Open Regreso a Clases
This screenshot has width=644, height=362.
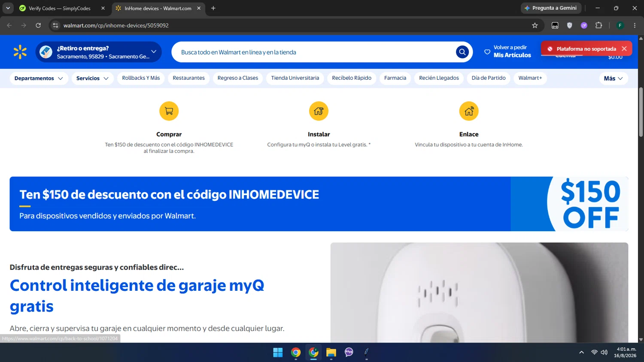click(238, 78)
